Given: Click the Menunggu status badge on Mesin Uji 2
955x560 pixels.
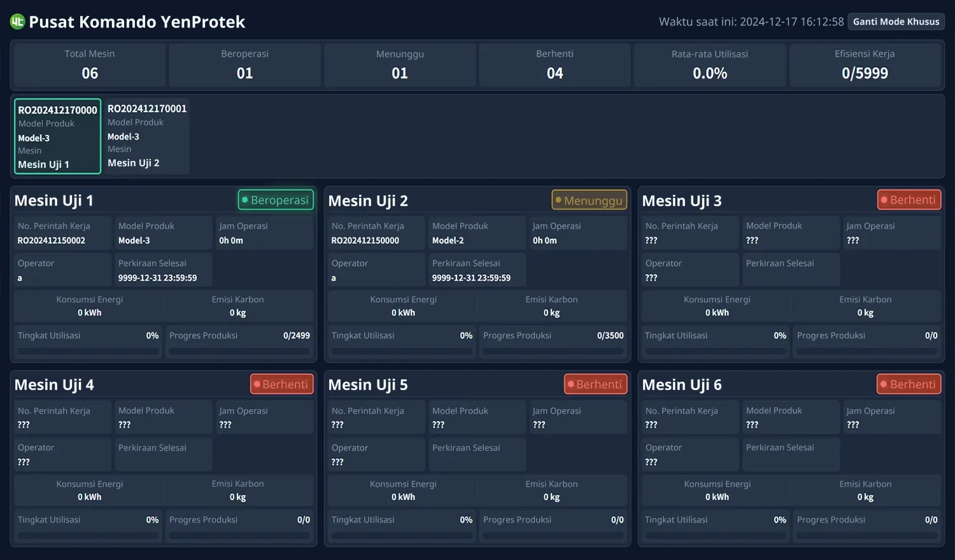Looking at the screenshot, I should click(x=590, y=200).
